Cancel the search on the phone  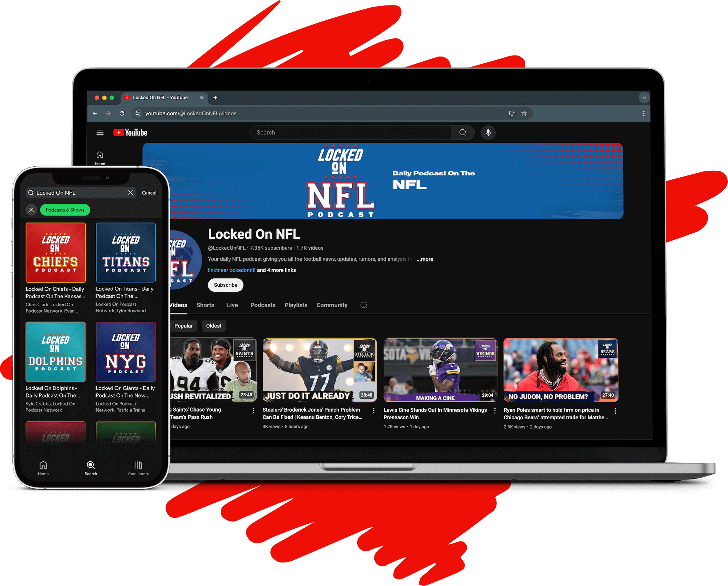point(149,193)
